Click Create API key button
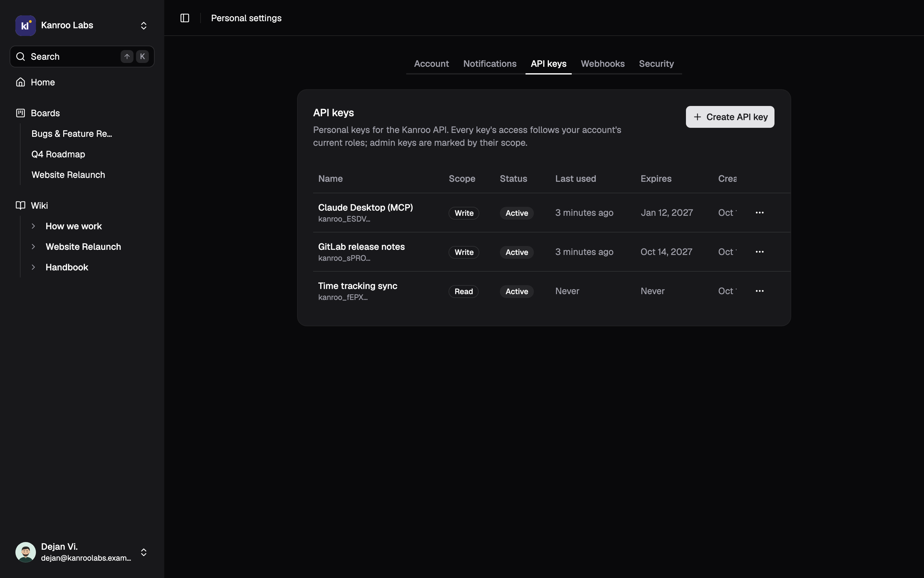Viewport: 924px width, 578px height. tap(730, 117)
